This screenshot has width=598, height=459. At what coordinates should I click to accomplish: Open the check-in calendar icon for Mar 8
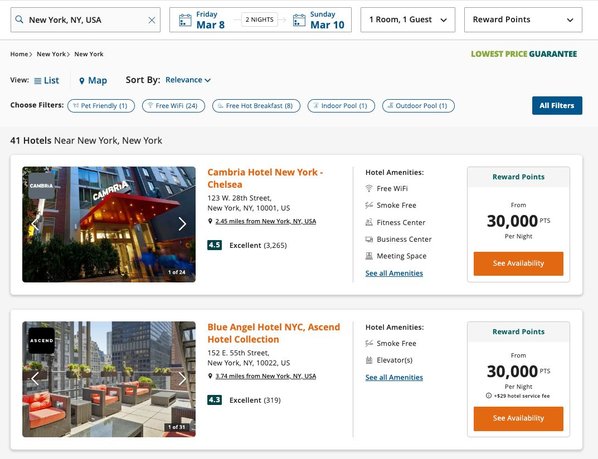coord(185,20)
